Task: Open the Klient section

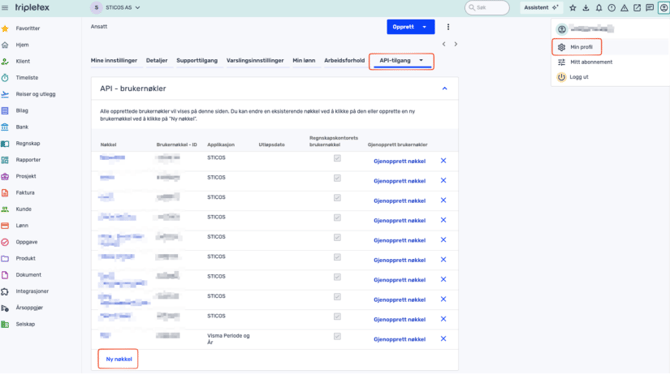Action: (23, 62)
